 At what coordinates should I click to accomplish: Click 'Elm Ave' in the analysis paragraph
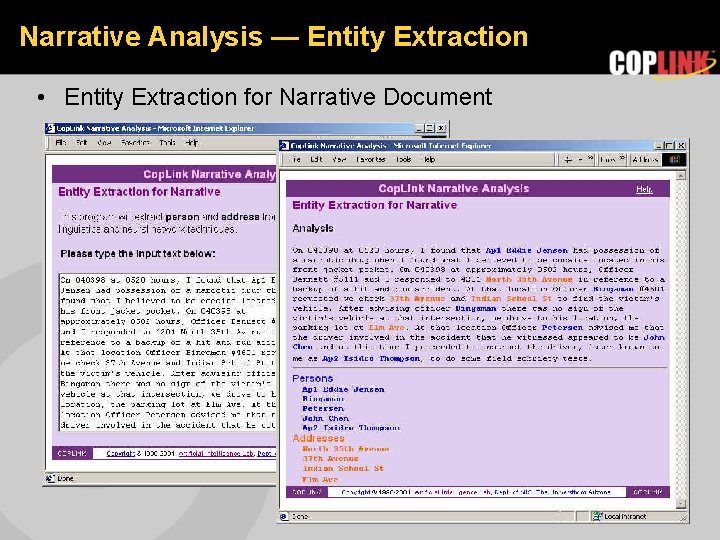point(387,327)
